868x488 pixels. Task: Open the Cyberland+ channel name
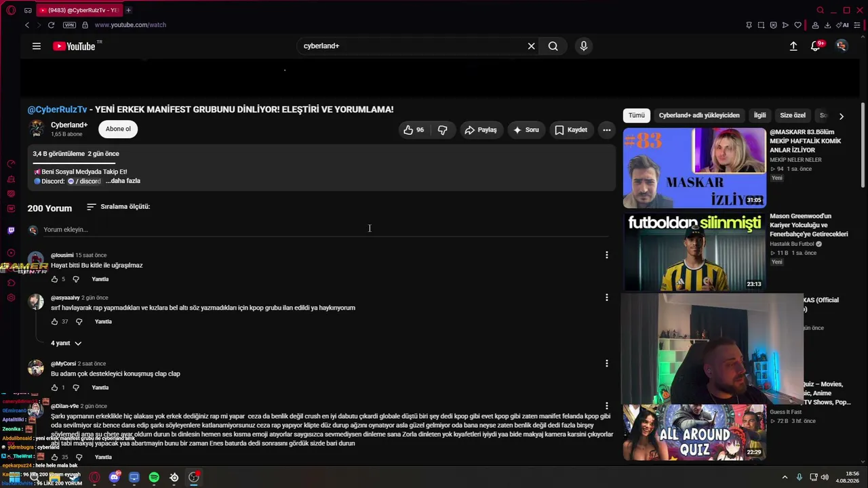pyautogui.click(x=69, y=125)
